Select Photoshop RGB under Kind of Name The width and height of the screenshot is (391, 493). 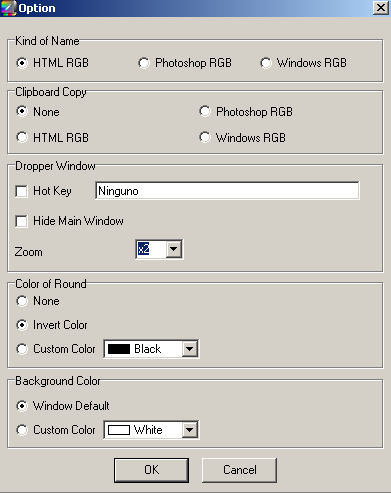[144, 63]
